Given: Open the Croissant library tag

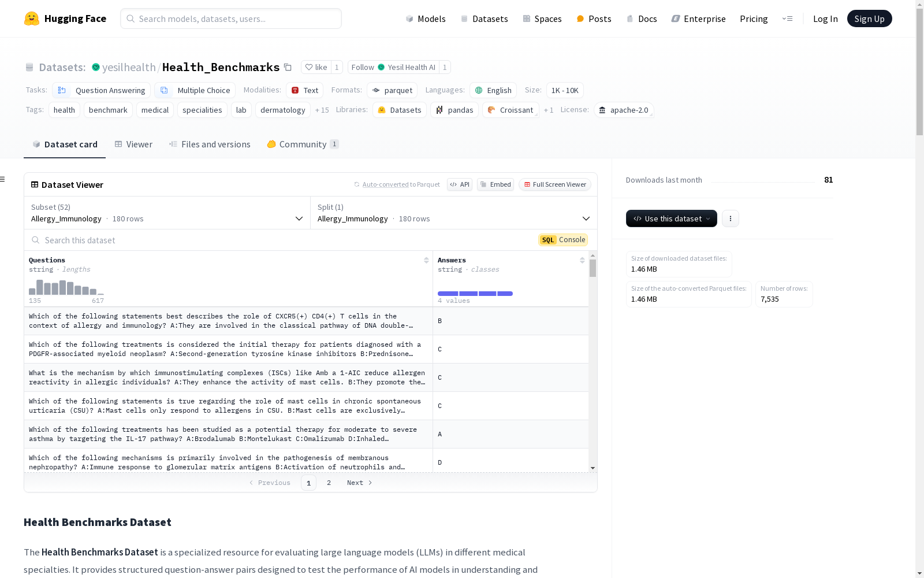Looking at the screenshot, I should coord(511,110).
